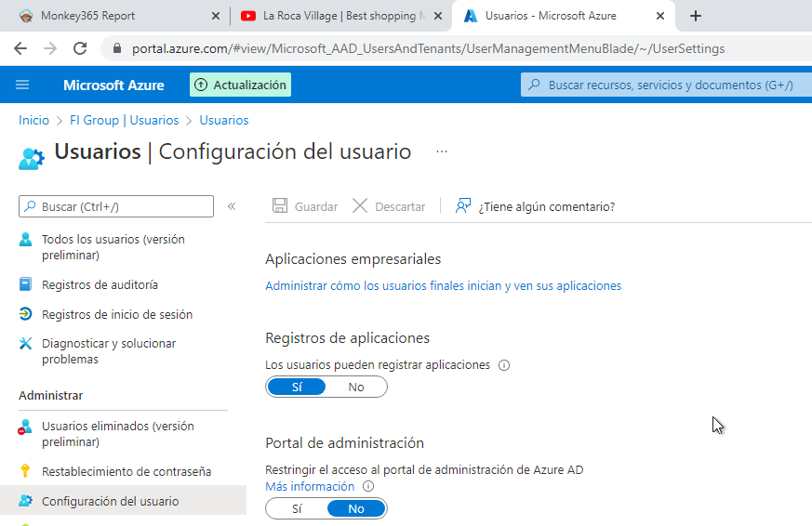The image size is (812, 526).
Task: Open the ellipsis more options next to title
Action: [442, 151]
